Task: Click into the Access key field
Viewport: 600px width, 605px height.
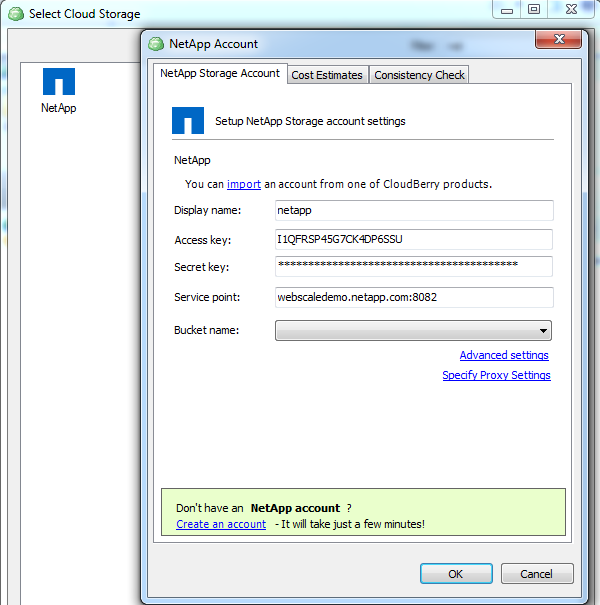Action: tap(414, 239)
